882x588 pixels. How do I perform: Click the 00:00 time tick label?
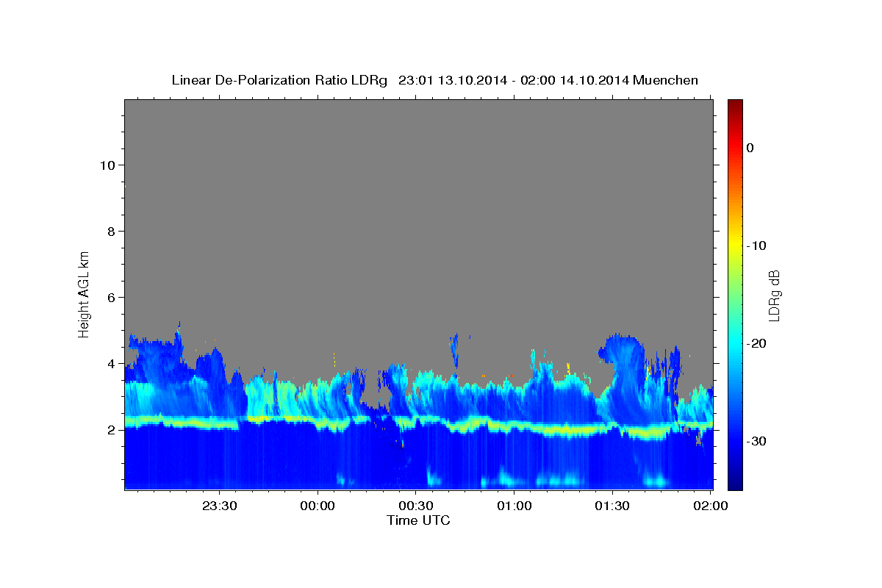point(318,506)
